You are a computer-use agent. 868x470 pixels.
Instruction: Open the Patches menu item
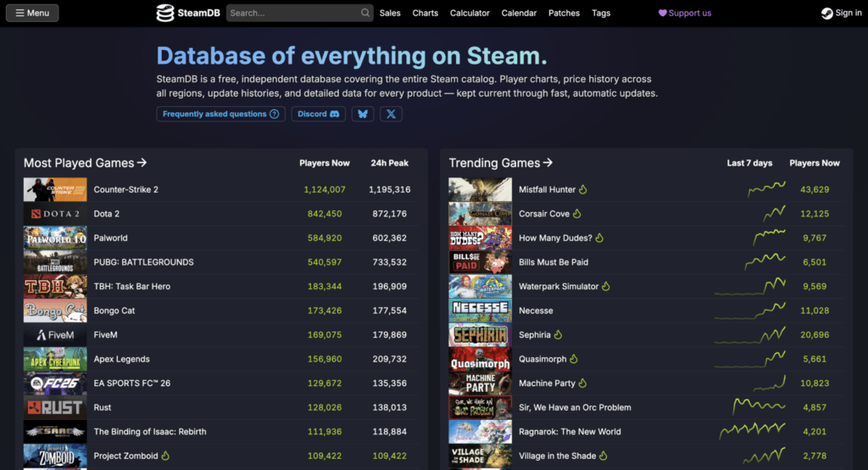point(564,13)
